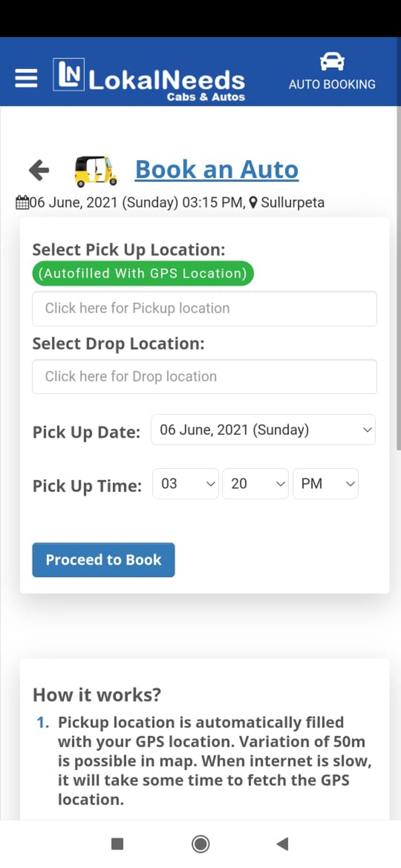Tap the calendar icon beside the date
Screen dimensions: 401x868
point(22,203)
